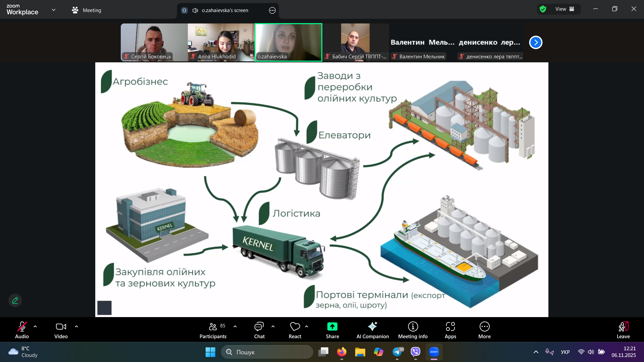Image resolution: width=644 pixels, height=362 pixels.
Task: Leave the meeting
Action: [623, 330]
